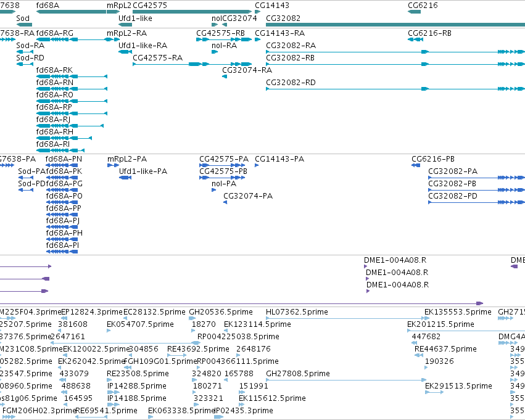Click EST EK291513.5prime label

tap(458, 386)
